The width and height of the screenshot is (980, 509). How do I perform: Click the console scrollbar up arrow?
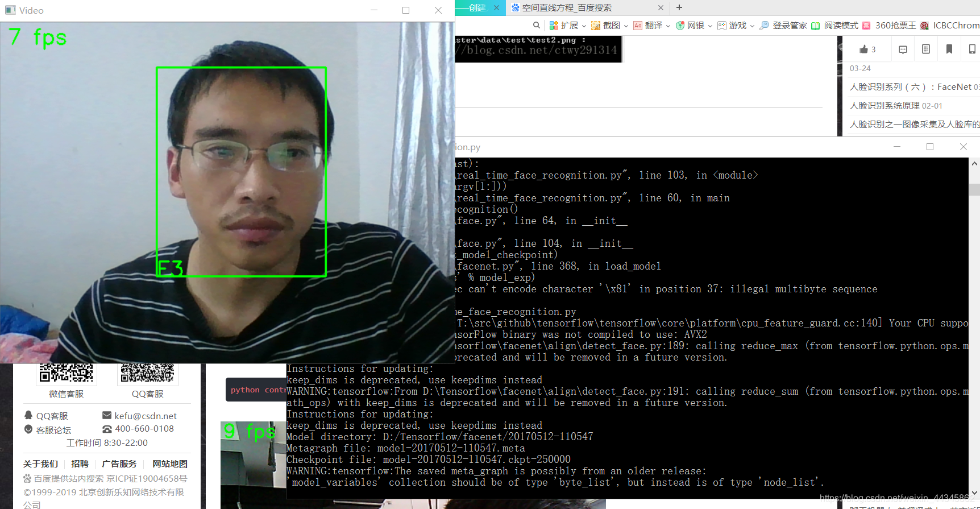pyautogui.click(x=974, y=163)
